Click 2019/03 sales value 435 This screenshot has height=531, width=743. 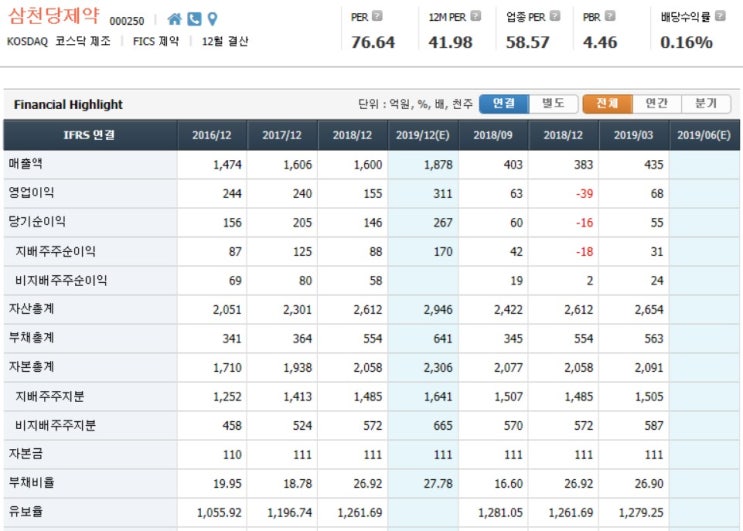tap(653, 165)
